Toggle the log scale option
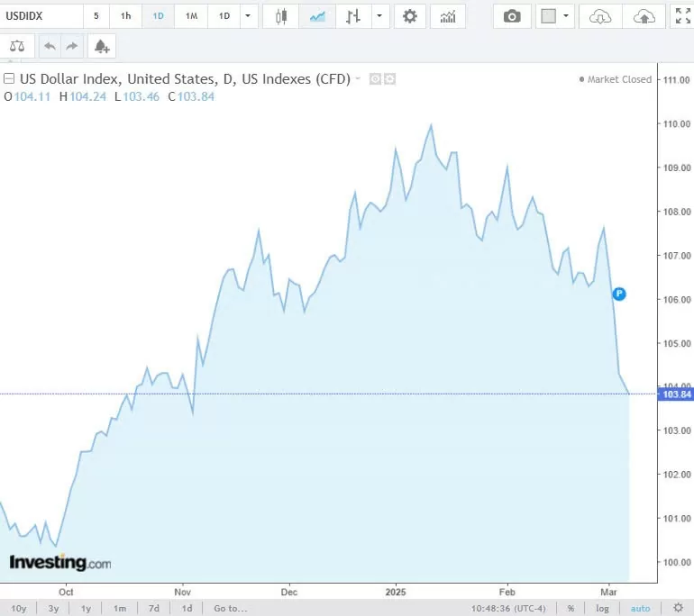Viewport: 694px width, 616px height. coord(602,608)
